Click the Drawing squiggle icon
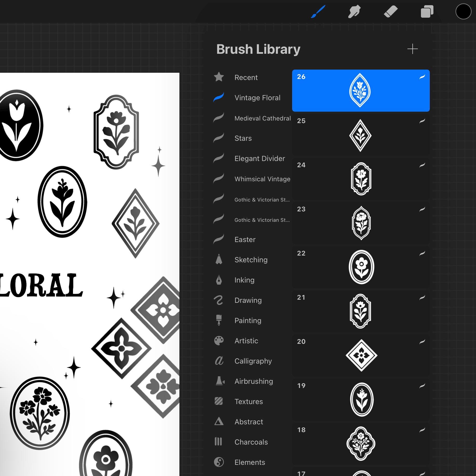476x476 pixels. [219, 300]
